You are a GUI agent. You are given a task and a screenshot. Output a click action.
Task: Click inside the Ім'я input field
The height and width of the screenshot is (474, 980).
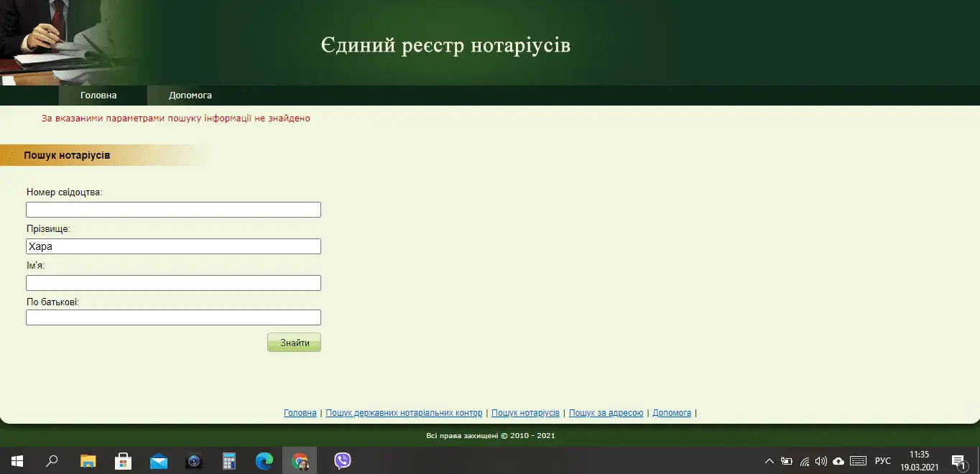pos(173,282)
